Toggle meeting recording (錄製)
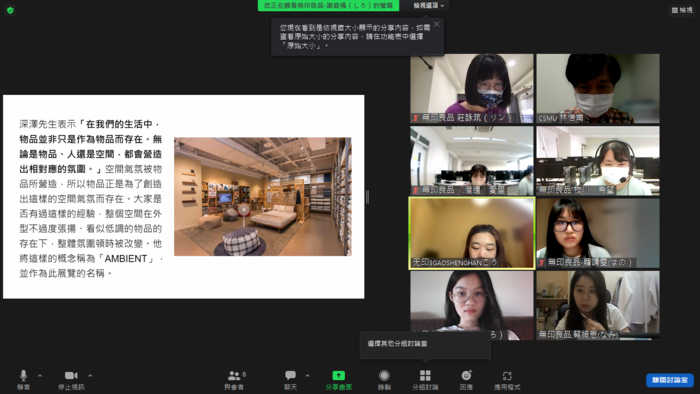Image resolution: width=700 pixels, height=394 pixels. point(384,380)
